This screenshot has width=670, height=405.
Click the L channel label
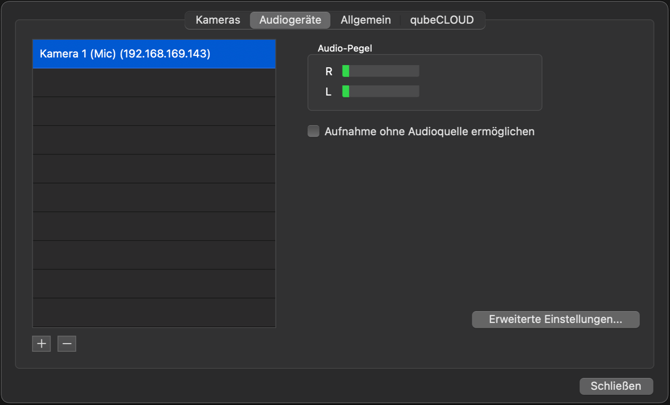(328, 91)
